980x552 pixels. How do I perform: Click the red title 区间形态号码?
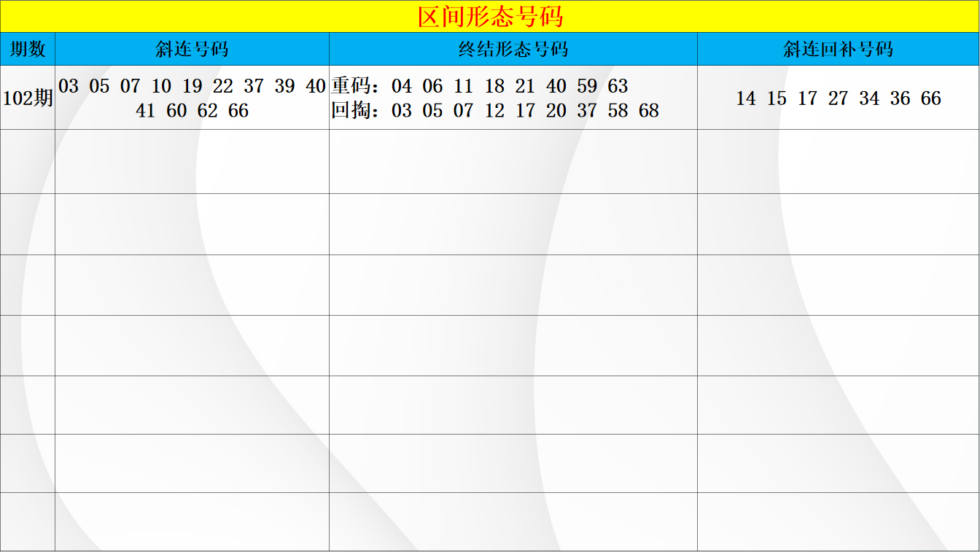(490, 17)
